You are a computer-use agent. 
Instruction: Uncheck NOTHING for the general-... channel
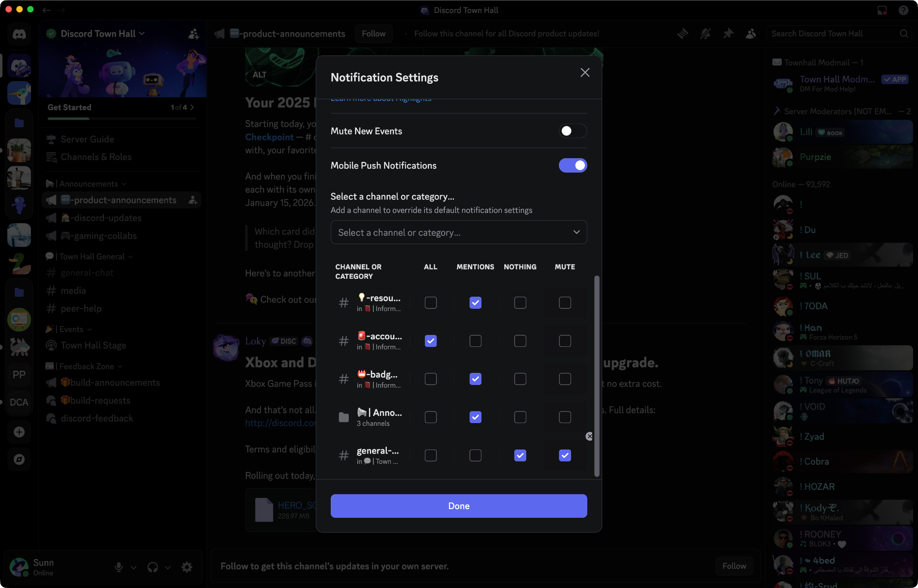(520, 455)
